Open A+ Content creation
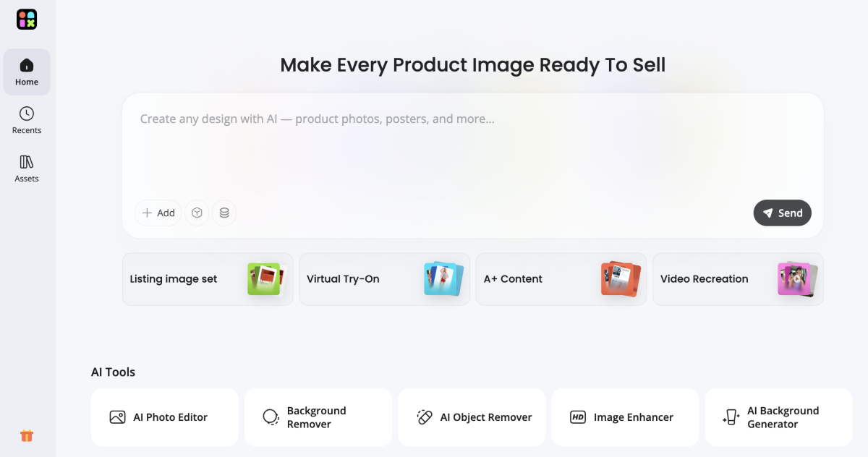Viewport: 868px width, 457px height. 561,279
